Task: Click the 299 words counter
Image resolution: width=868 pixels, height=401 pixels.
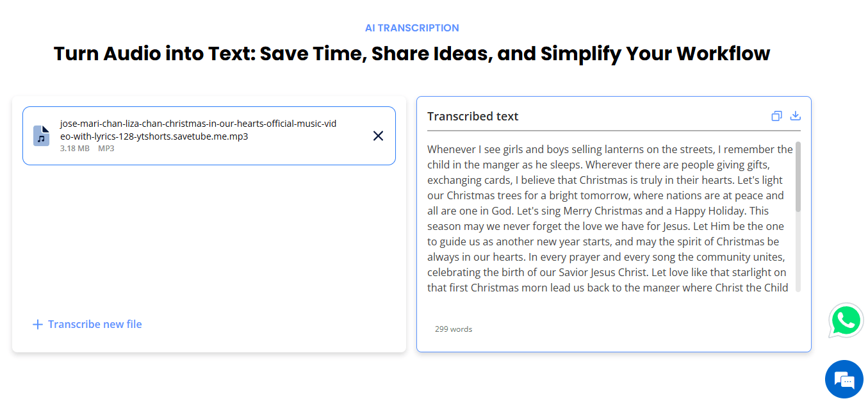Action: pos(454,329)
